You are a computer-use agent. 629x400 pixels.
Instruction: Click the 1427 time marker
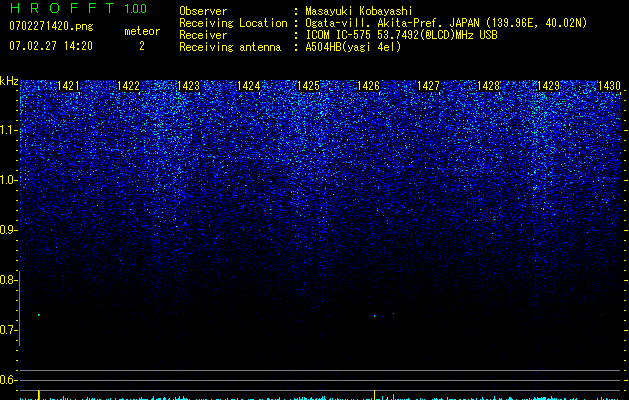coord(428,85)
